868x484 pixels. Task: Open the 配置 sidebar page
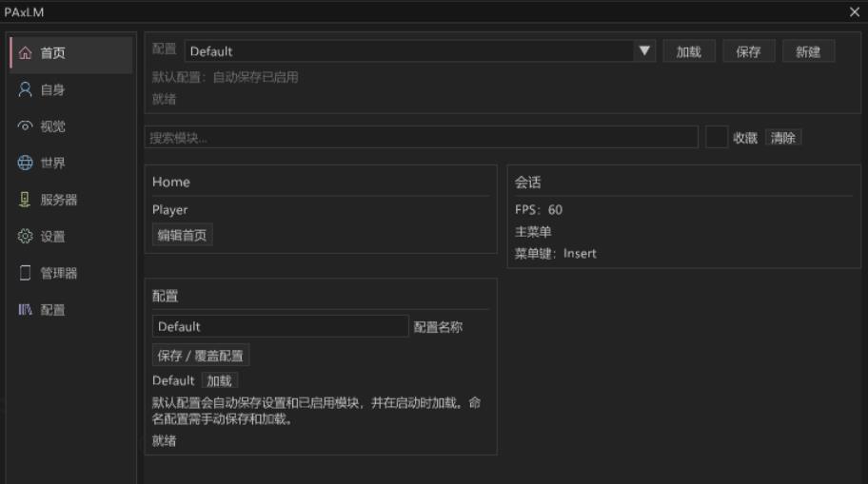71,310
